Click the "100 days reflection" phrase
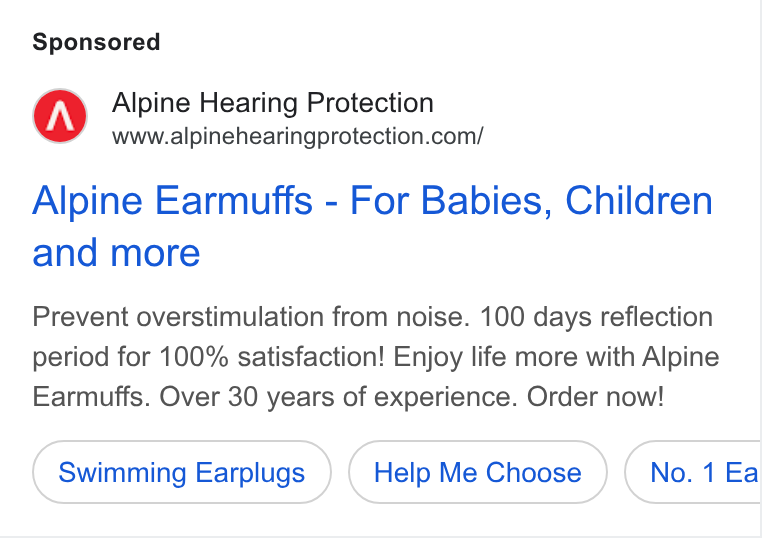Viewport: 762px width, 538px height. tap(596, 317)
